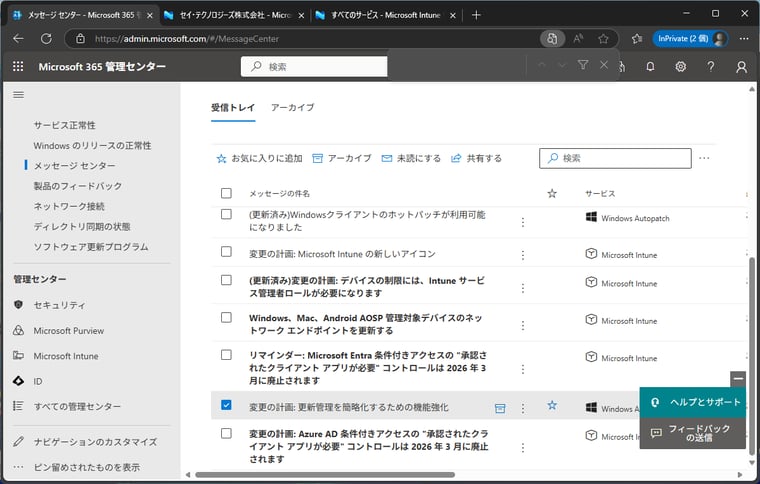Open a new browser tab
The image size is (760, 484).
(476, 16)
